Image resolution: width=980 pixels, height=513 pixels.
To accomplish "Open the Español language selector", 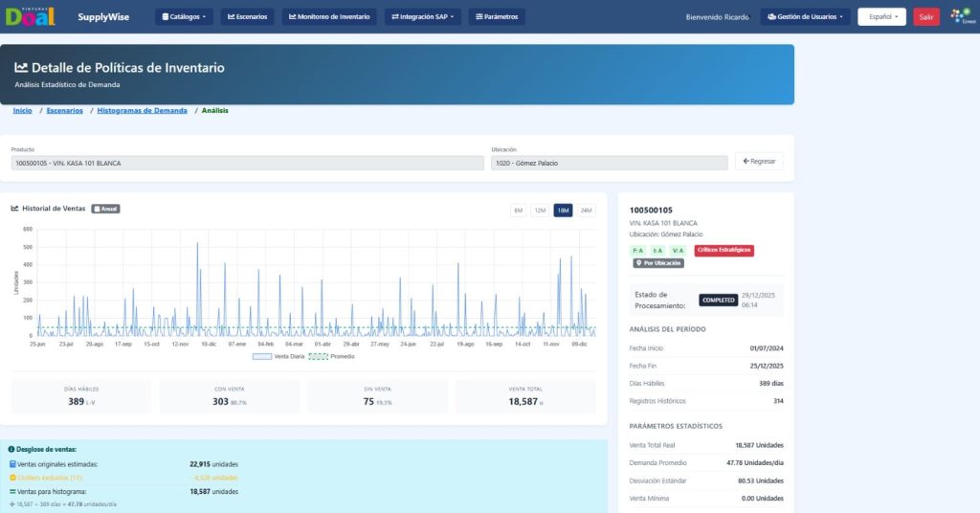I will pos(881,17).
